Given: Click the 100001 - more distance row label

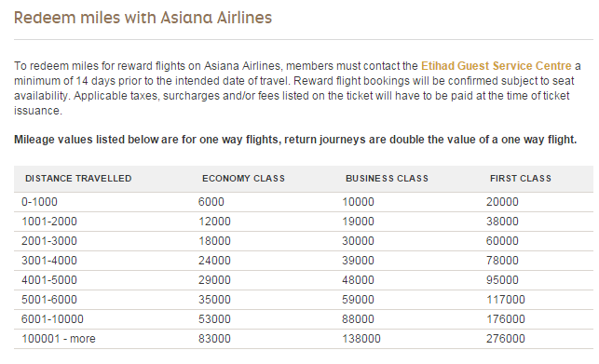Looking at the screenshot, I should coord(59,339).
